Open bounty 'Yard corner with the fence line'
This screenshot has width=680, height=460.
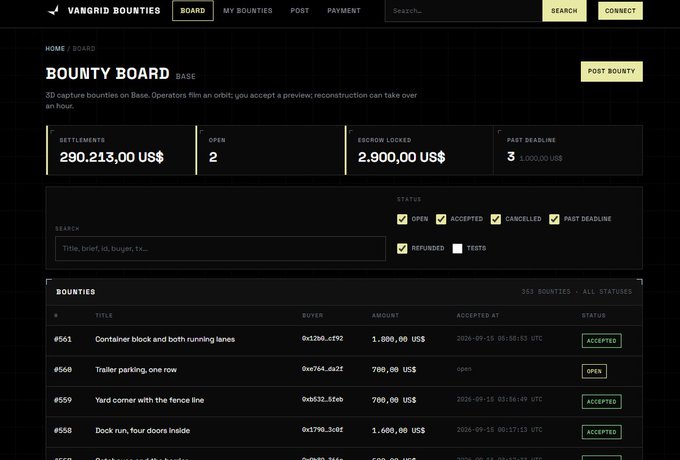pyautogui.click(x=149, y=400)
